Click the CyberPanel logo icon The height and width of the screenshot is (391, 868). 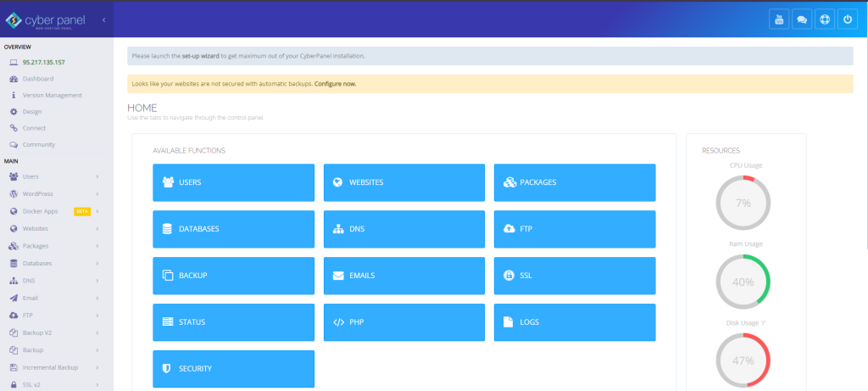tap(14, 20)
